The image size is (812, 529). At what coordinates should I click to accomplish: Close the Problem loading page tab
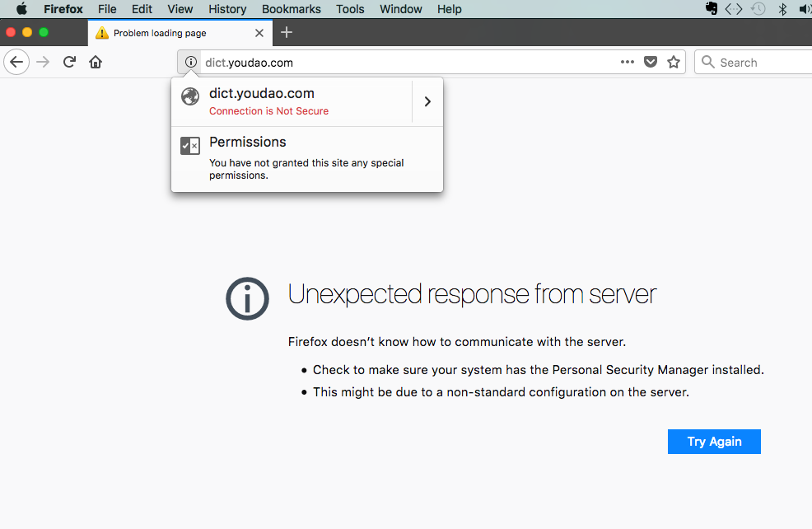[259, 33]
